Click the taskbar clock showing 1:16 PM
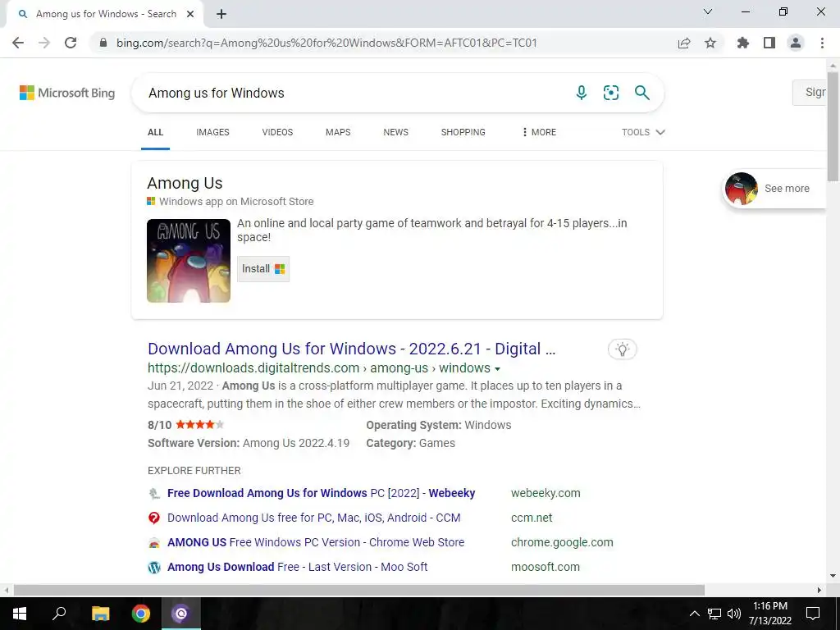 click(x=769, y=614)
